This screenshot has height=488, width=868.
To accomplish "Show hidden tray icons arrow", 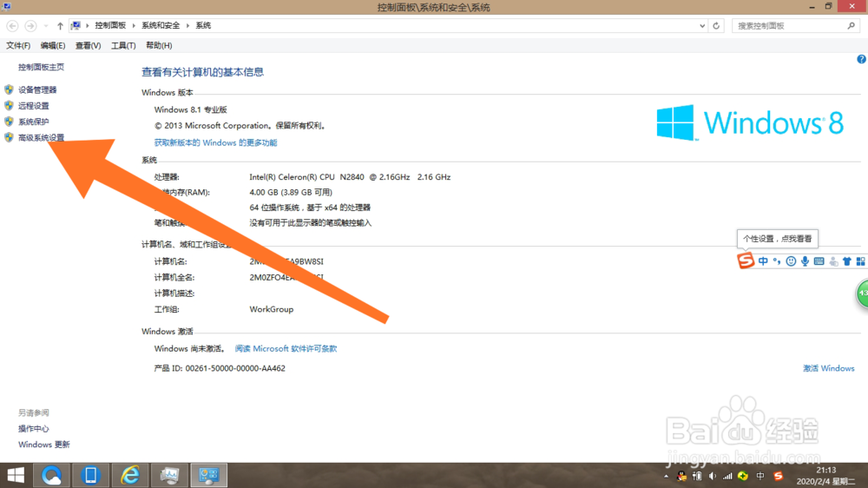I will pos(666,476).
